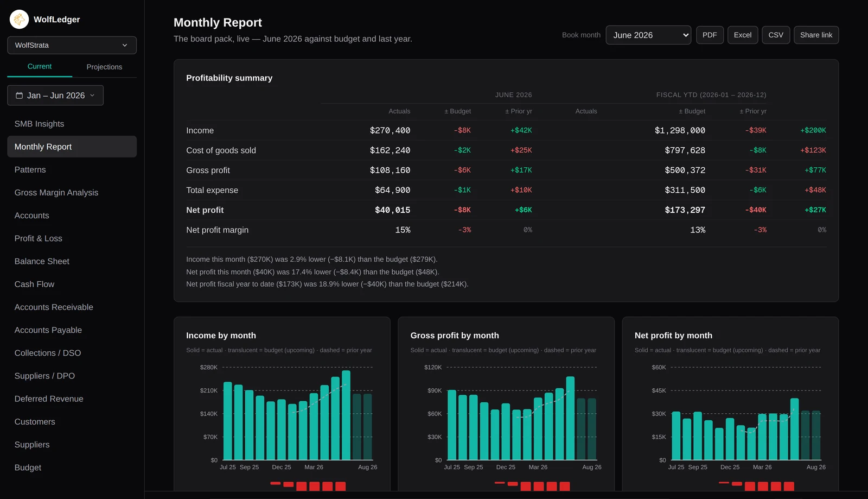Open Gross Margin Analysis
The width and height of the screenshot is (868, 499).
72,193
